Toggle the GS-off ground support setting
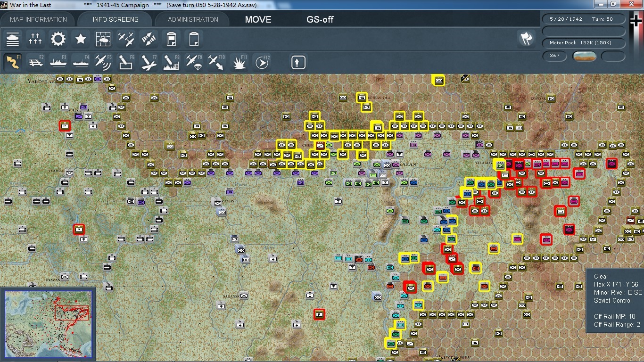 320,20
